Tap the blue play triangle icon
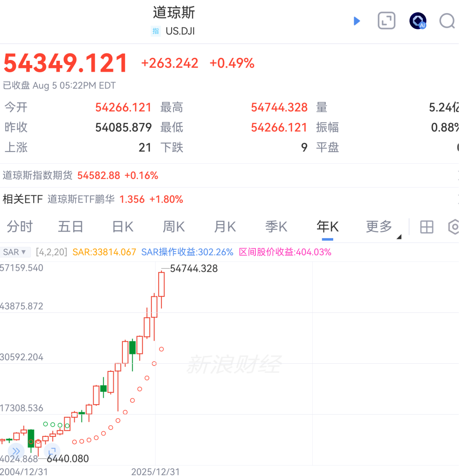This screenshot has width=459, height=476. pyautogui.click(x=357, y=21)
